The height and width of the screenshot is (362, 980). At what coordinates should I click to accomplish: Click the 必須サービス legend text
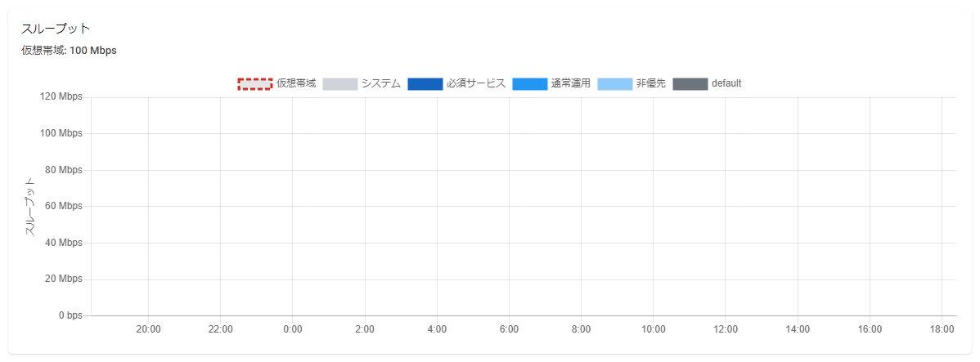point(476,83)
